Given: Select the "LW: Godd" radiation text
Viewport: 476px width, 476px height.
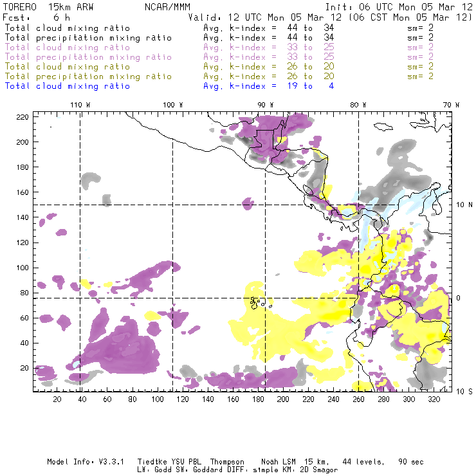Looking at the screenshot, I should [154, 470].
